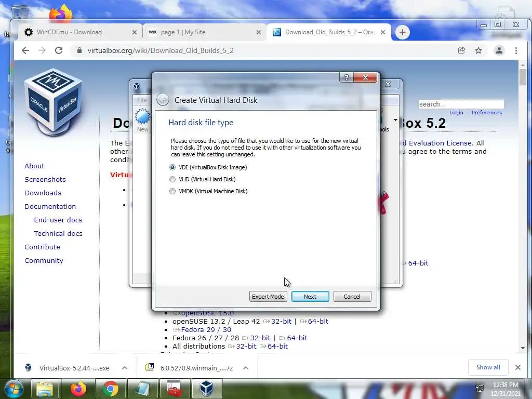532x399 pixels.
Task: Expand 6.0.5270.9.winmain 7z download options chevron
Action: click(246, 368)
